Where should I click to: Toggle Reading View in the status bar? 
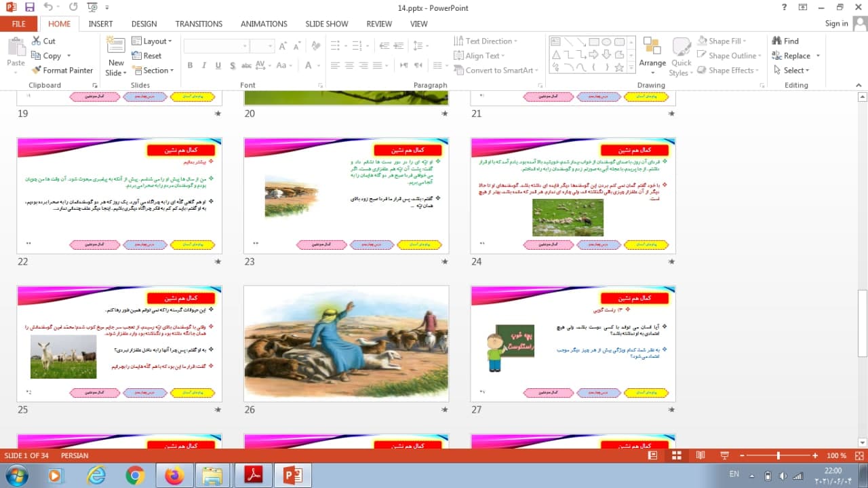700,455
